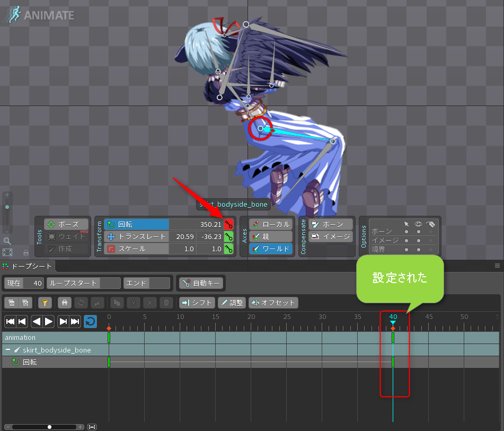Viewport: 504px width, 431px height.
Task: Toggle the 自動キー auto key button
Action: (201, 284)
